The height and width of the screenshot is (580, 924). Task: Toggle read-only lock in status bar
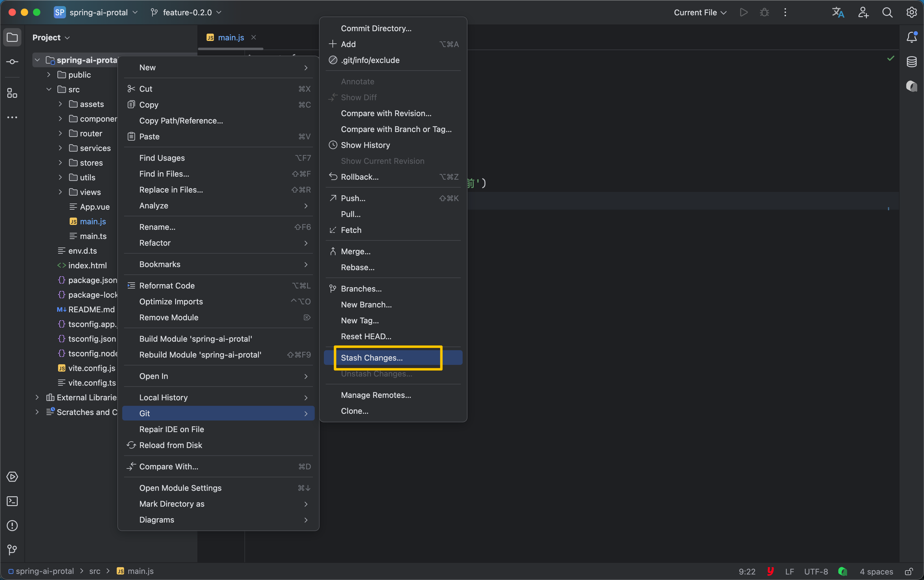(x=909, y=571)
